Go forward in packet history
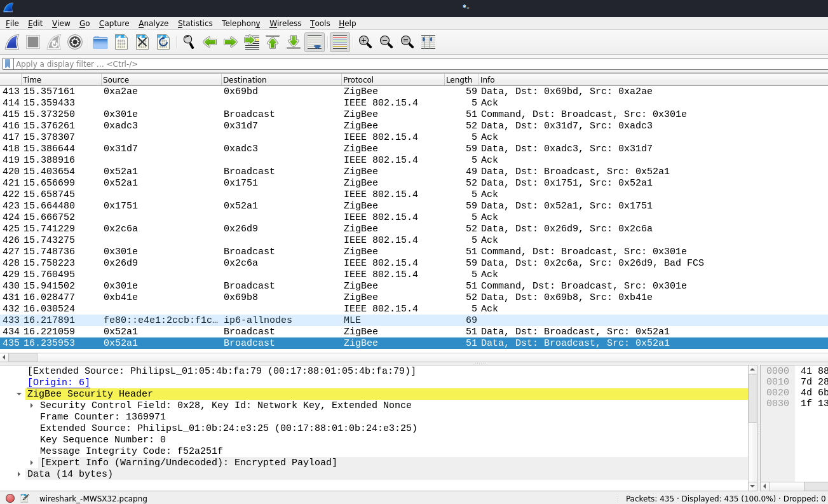828x504 pixels. point(231,42)
